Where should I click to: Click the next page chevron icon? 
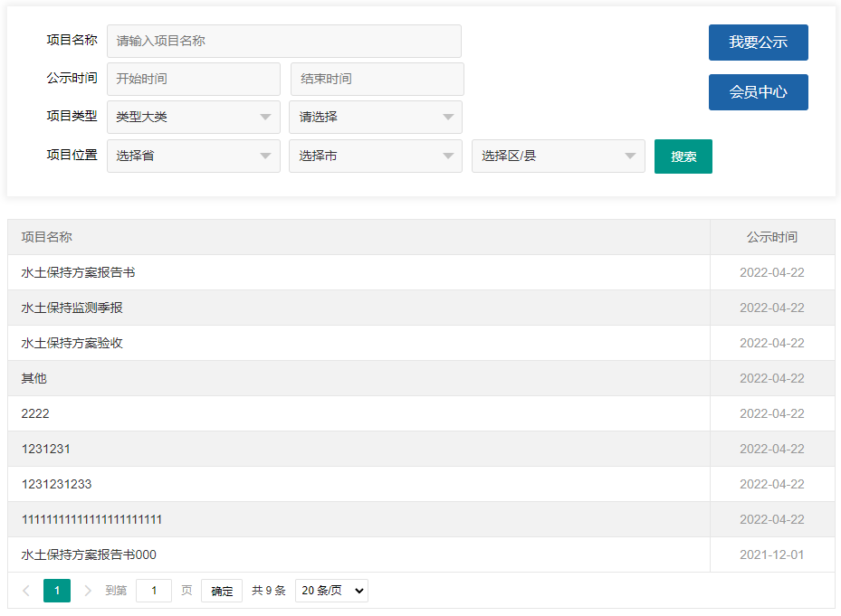pos(88,590)
